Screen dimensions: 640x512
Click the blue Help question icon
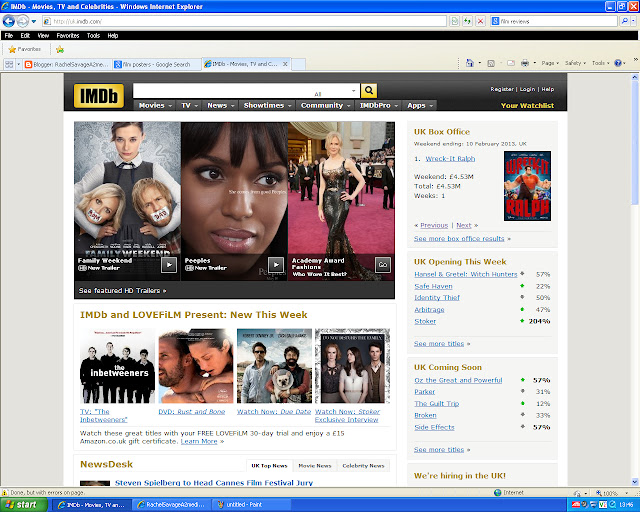pos(618,63)
